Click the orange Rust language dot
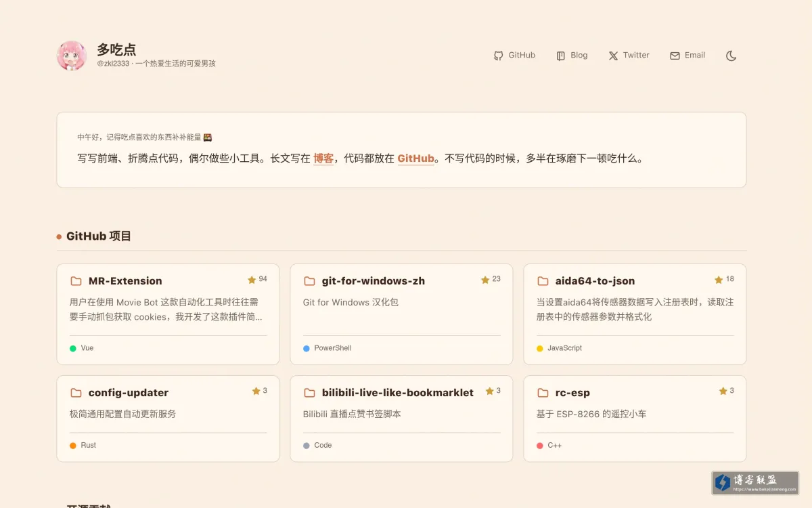The width and height of the screenshot is (812, 508). pyautogui.click(x=73, y=446)
